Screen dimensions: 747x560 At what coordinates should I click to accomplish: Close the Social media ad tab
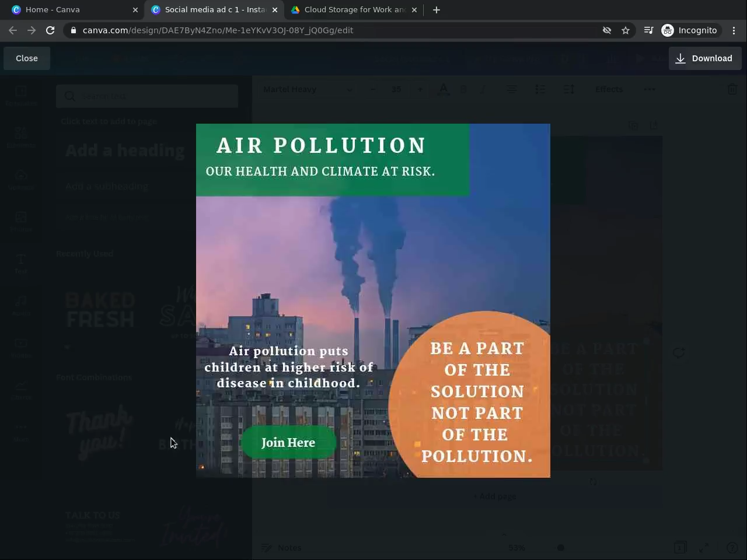pos(275,10)
